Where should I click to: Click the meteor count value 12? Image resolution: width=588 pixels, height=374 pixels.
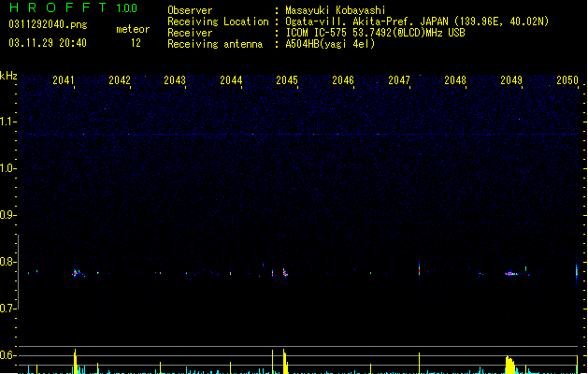(136, 43)
